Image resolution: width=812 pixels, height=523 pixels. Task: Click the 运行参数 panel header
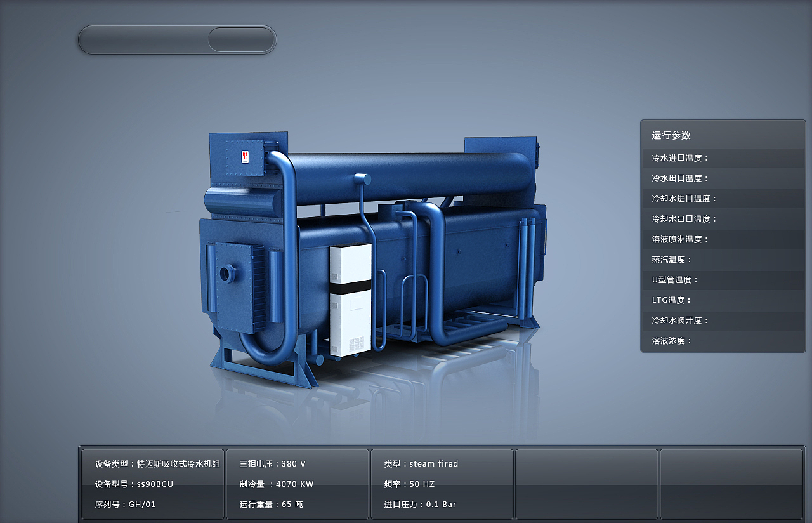[671, 135]
